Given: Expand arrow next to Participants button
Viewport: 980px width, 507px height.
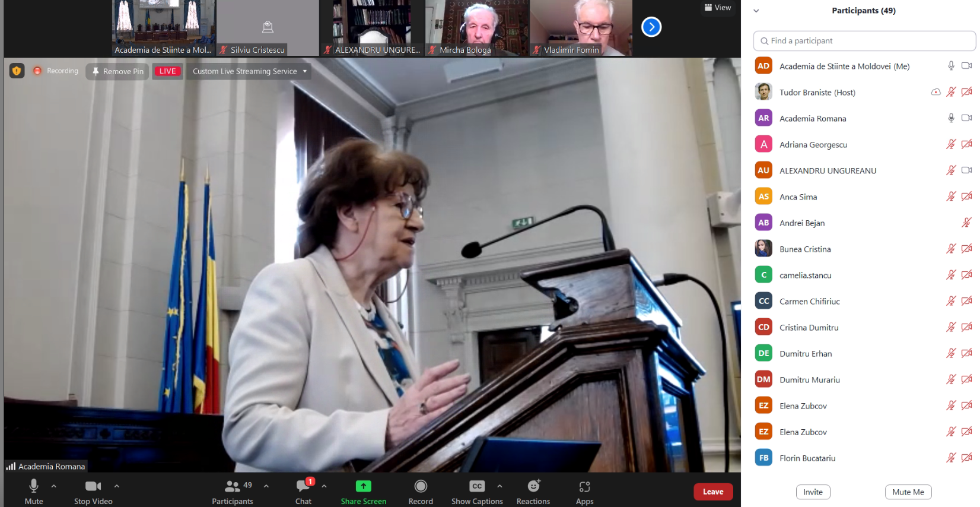Looking at the screenshot, I should [x=266, y=486].
